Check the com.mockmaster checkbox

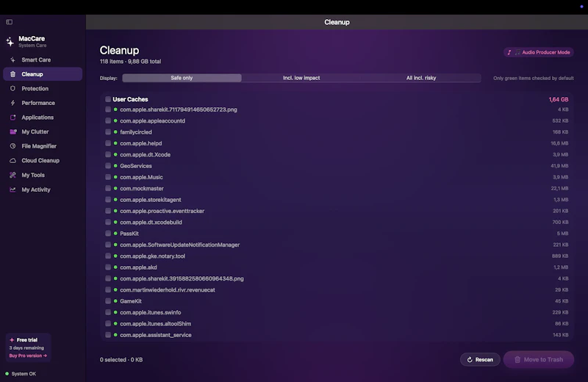pos(108,188)
